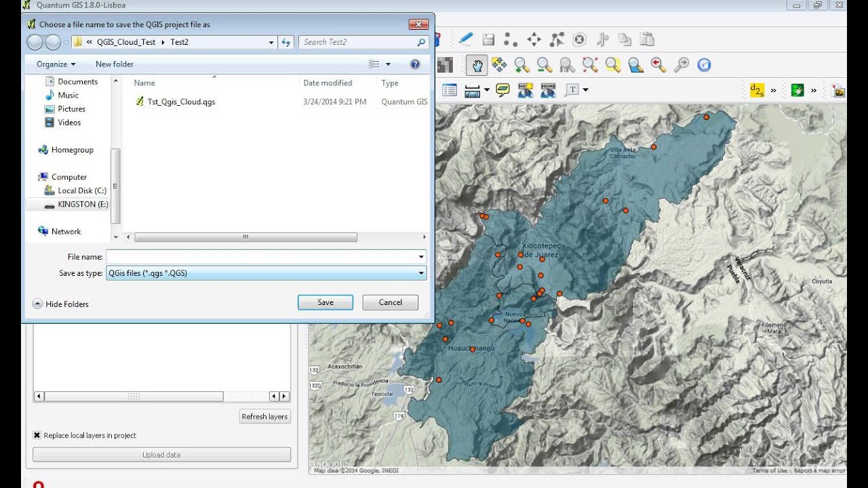Click the Upload data button
868x488 pixels.
[161, 455]
